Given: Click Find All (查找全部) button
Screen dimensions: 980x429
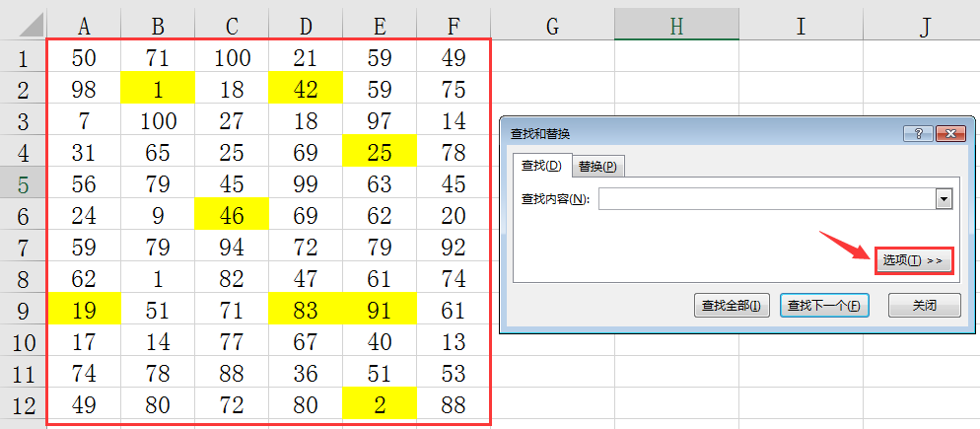Looking at the screenshot, I should (x=732, y=306).
